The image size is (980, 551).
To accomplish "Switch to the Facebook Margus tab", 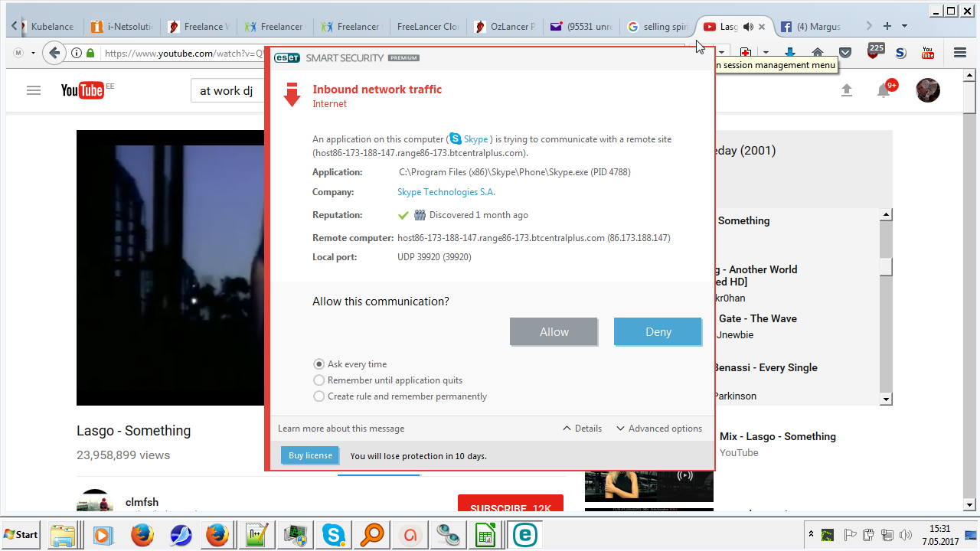I will [812, 27].
